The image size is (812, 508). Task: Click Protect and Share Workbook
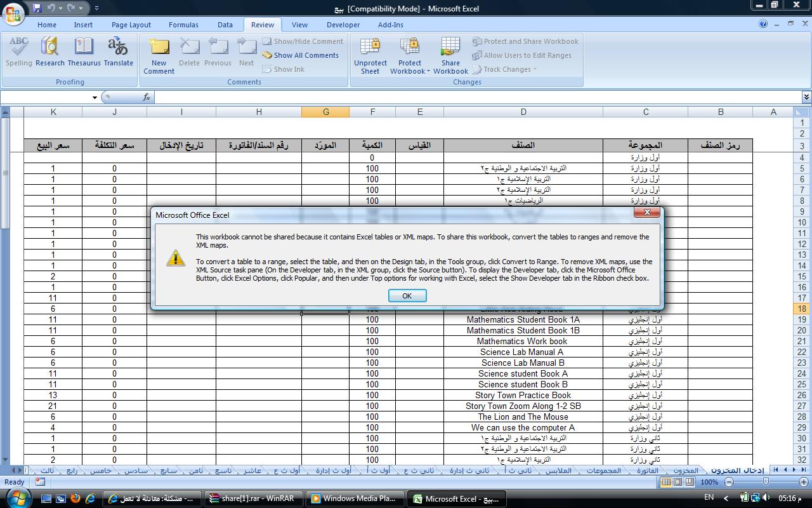tap(525, 41)
